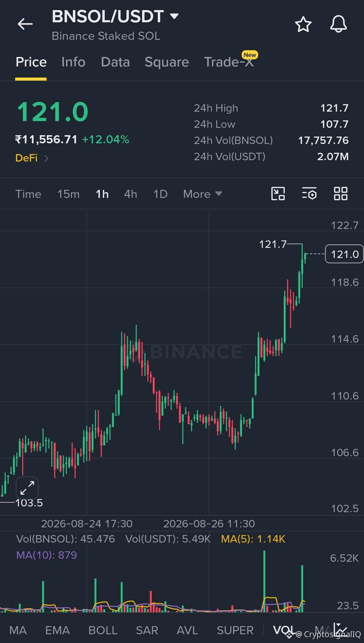
Task: Tap the 24h Low value 107.7
Action: coord(334,124)
